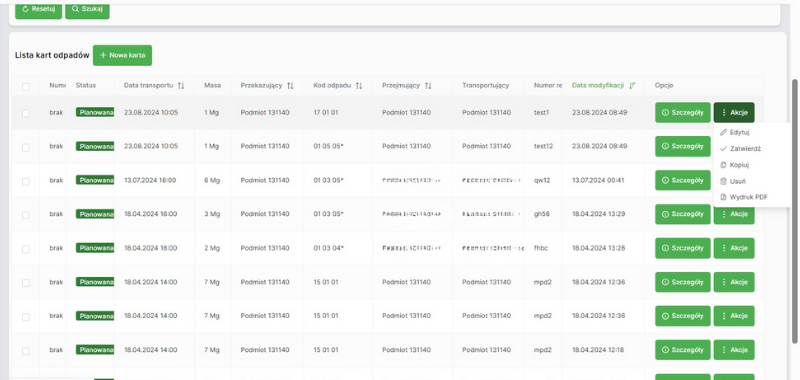The image size is (800, 380).
Task: Click the vertical scrollbar on the right
Action: coord(794,212)
